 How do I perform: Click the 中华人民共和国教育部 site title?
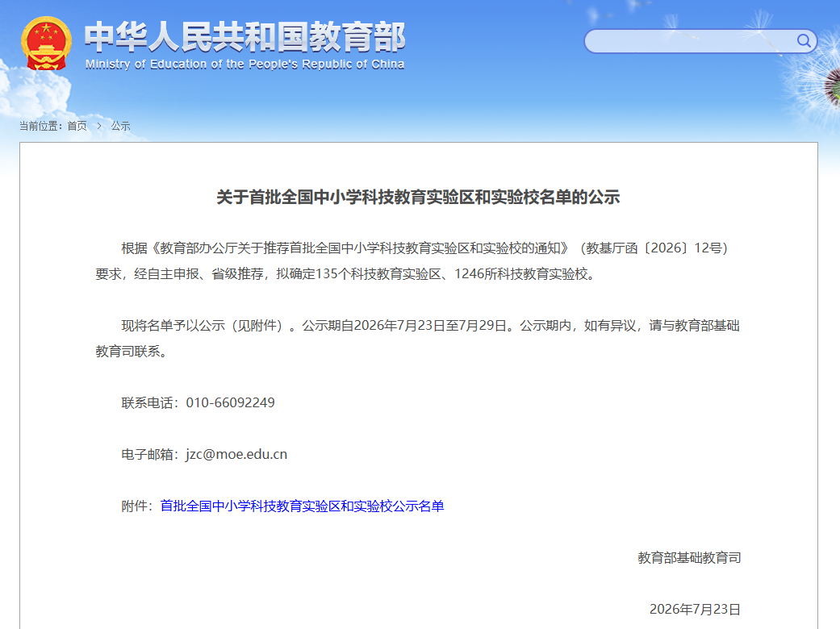click(244, 37)
